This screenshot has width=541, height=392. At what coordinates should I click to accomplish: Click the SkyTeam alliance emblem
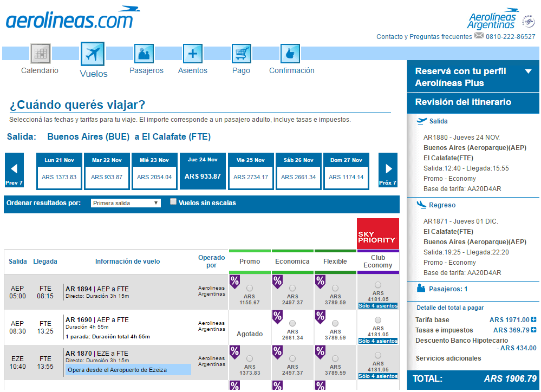point(528,22)
